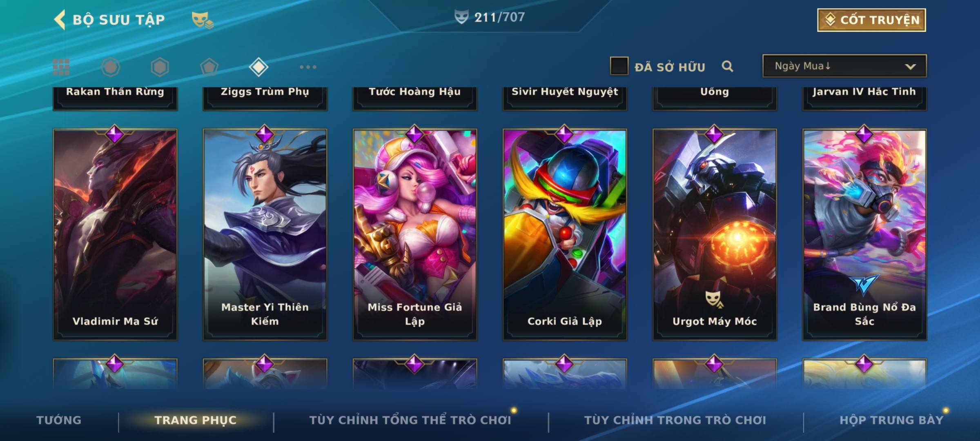
Task: Choose the Urgot Máy Móc skin card
Action: [715, 234]
